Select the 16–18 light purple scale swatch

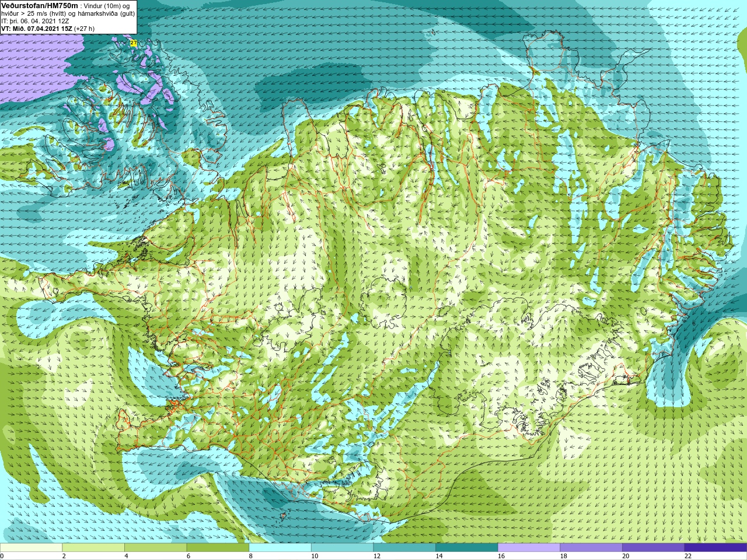(529, 548)
